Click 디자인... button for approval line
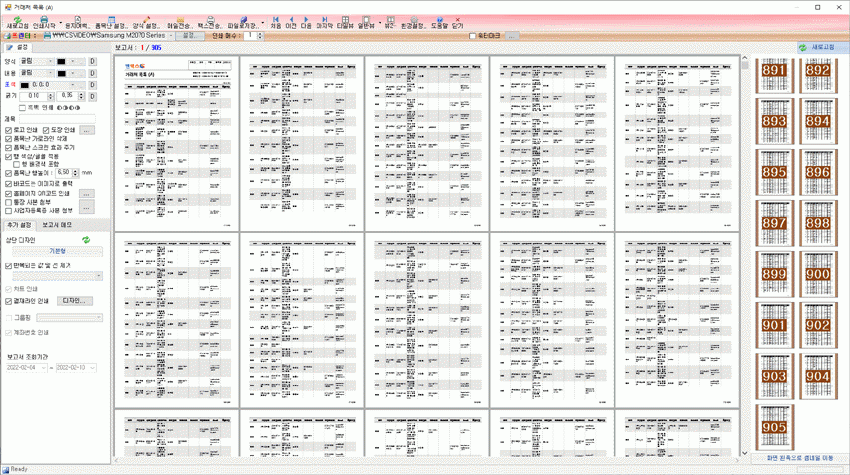The height and width of the screenshot is (475, 850). (74, 301)
